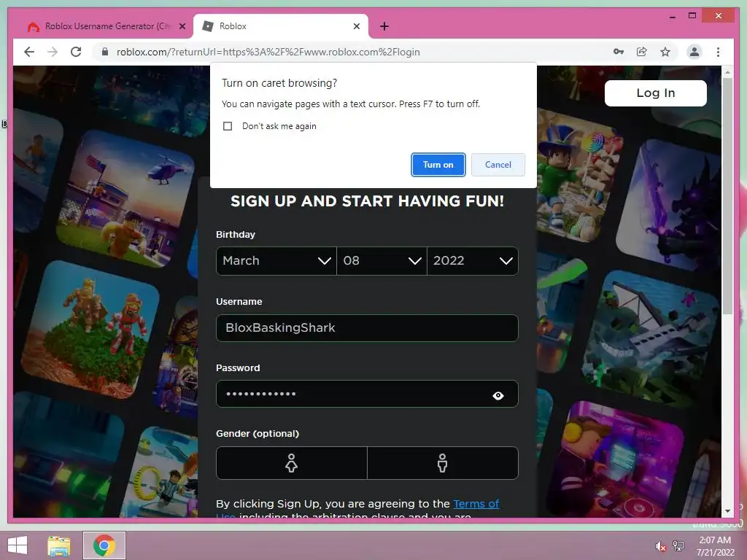This screenshot has height=560, width=747.
Task: Bookmark this page with the star
Action: pyautogui.click(x=665, y=52)
